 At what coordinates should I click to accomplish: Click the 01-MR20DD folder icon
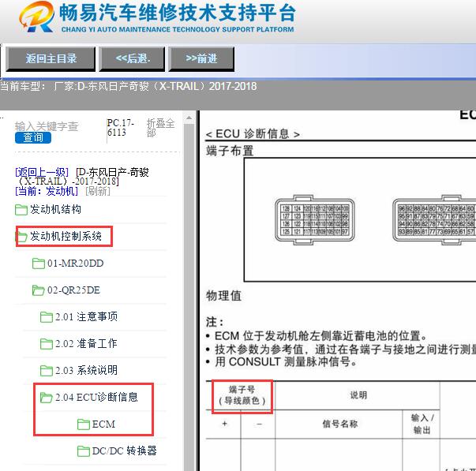point(39,264)
